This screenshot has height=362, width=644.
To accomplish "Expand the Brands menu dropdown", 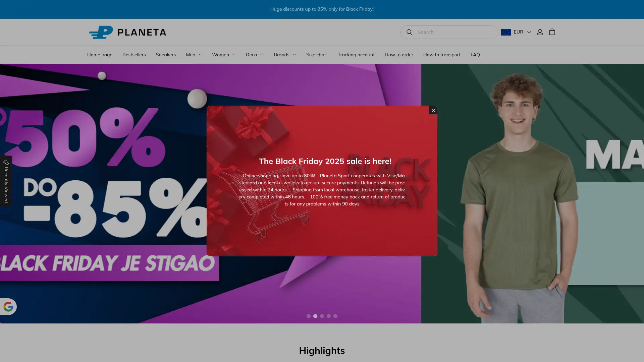I will click(285, 55).
